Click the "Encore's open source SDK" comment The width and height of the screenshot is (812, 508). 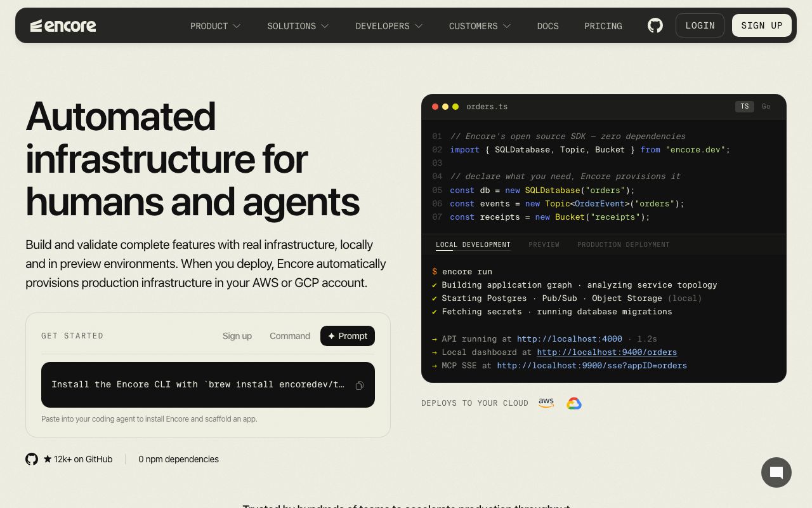coord(568,137)
